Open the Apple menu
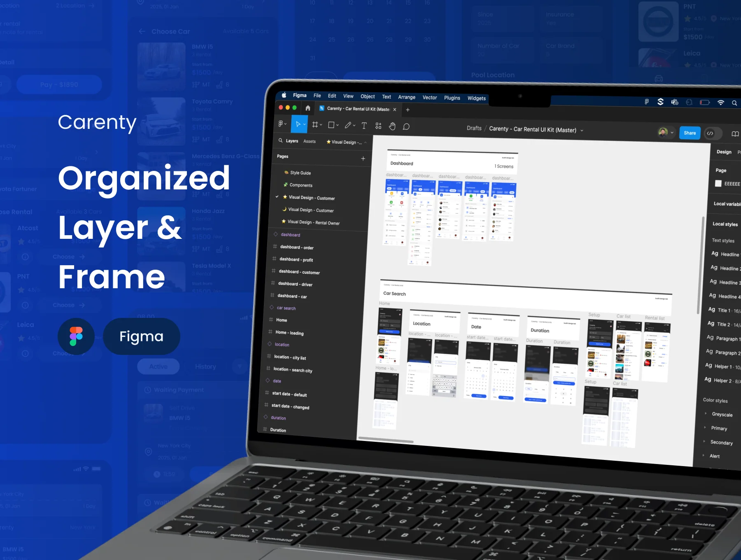 coord(284,95)
